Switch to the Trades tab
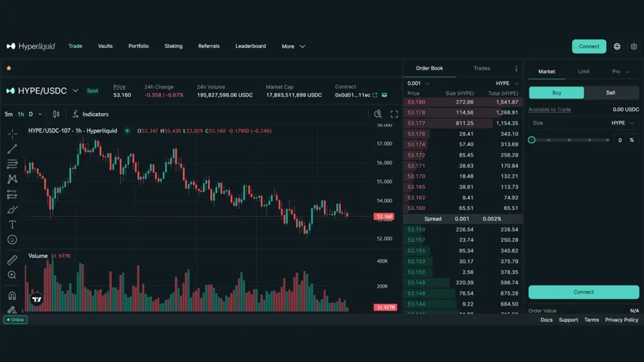 [x=482, y=68]
